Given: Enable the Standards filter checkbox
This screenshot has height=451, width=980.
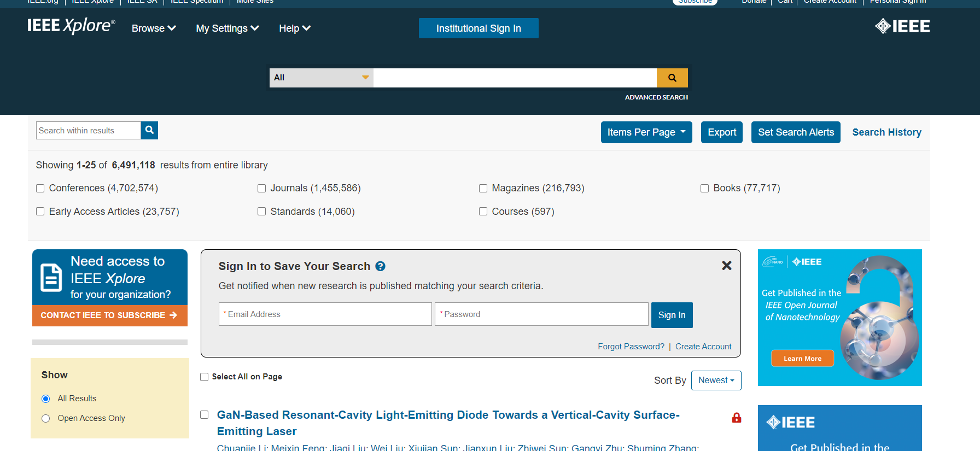Looking at the screenshot, I should tap(261, 212).
